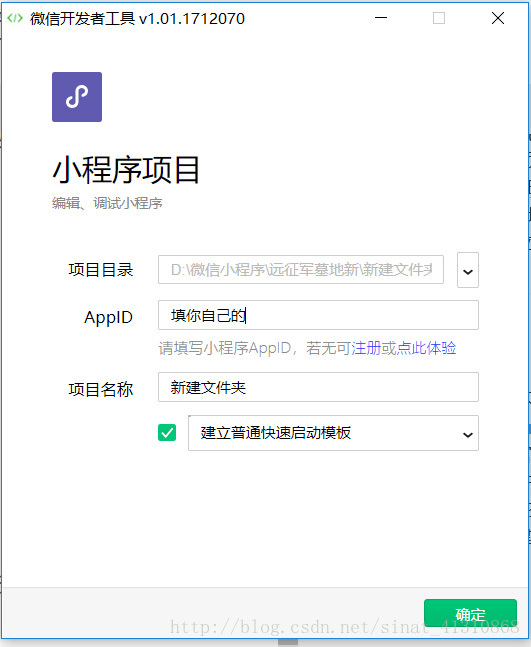The image size is (531, 647).
Task: Click the green 确定 button
Action: (x=470, y=614)
